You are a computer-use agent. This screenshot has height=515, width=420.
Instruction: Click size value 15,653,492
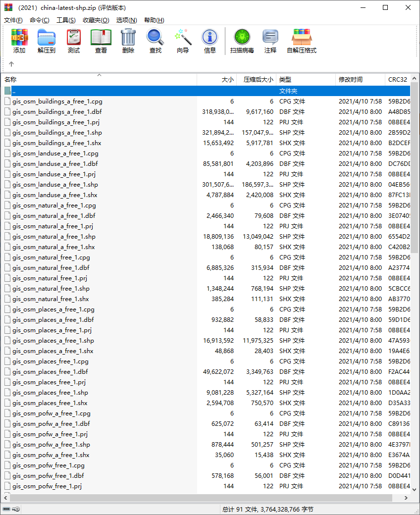[218, 143]
